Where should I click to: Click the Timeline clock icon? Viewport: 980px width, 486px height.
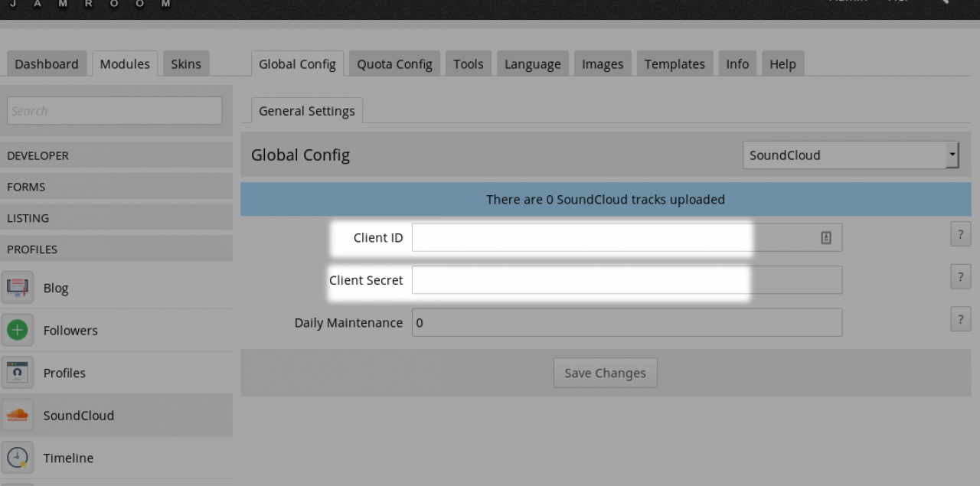coord(17,458)
